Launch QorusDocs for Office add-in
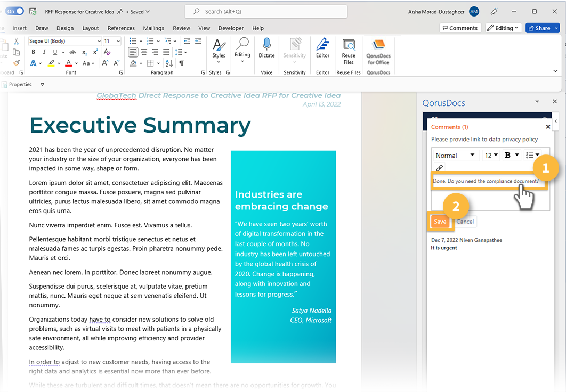Image resolution: width=566 pixels, height=392 pixels. (x=378, y=52)
